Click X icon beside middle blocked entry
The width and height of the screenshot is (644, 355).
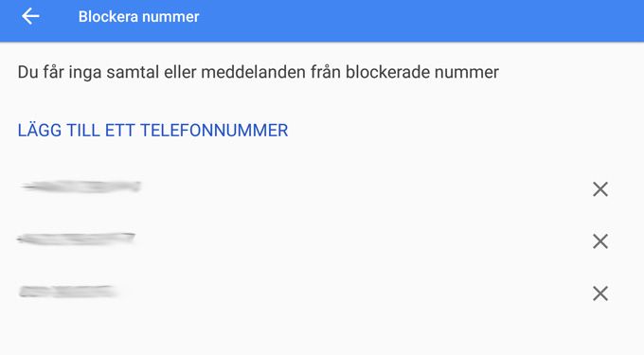pyautogui.click(x=600, y=241)
